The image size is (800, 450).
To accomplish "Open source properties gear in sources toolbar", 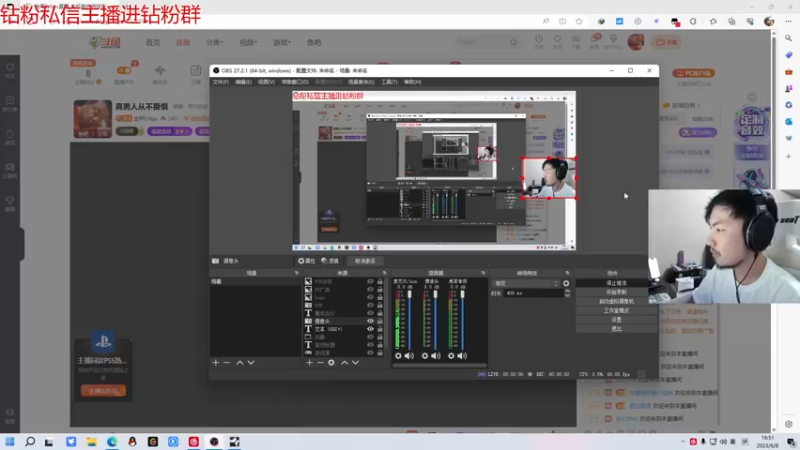I will (331, 362).
